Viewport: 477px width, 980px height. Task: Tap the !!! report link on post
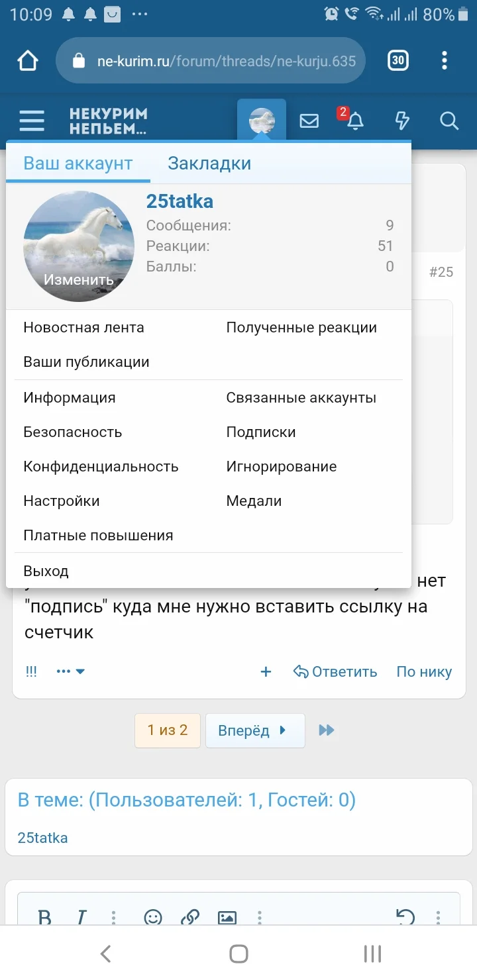31,671
